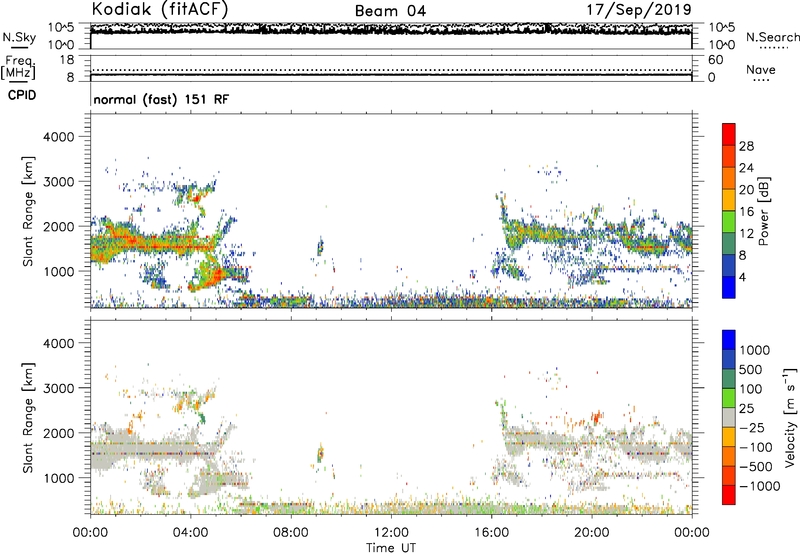Select the Power [dB] color bar label
800x554 pixels.
coord(763,211)
